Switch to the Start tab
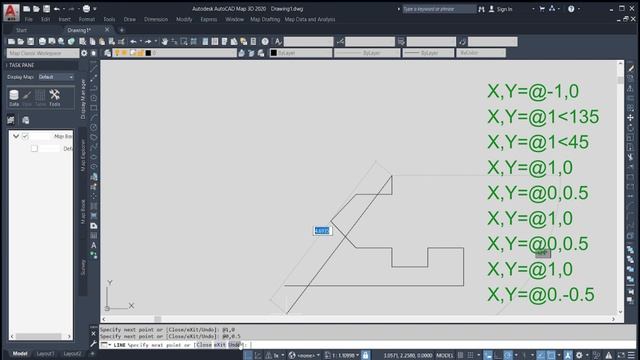The width and height of the screenshot is (640, 360). point(22,30)
